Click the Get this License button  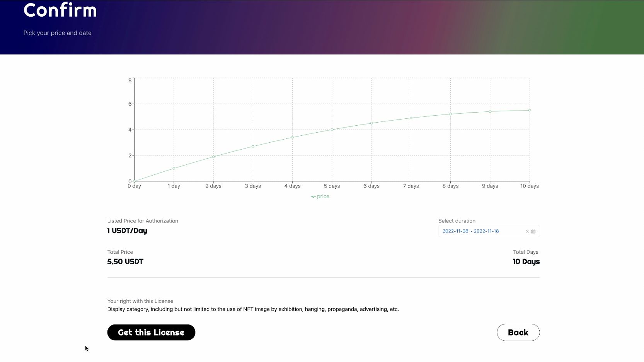[x=151, y=333]
